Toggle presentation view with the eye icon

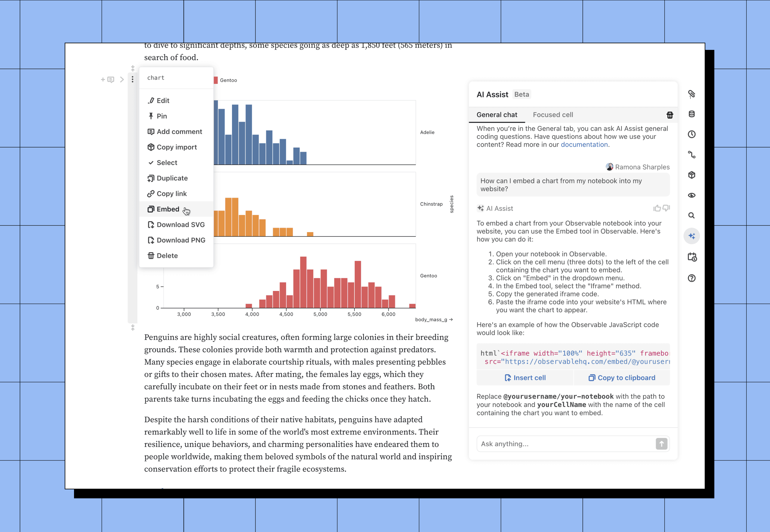[691, 195]
